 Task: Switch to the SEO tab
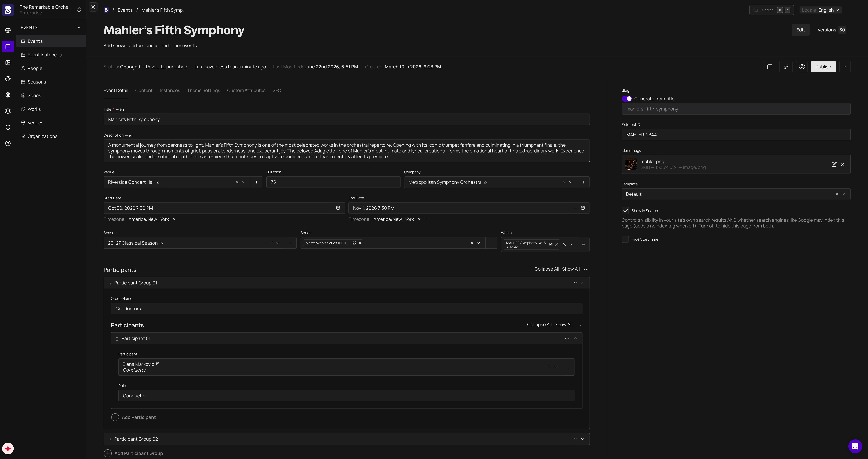point(277,91)
